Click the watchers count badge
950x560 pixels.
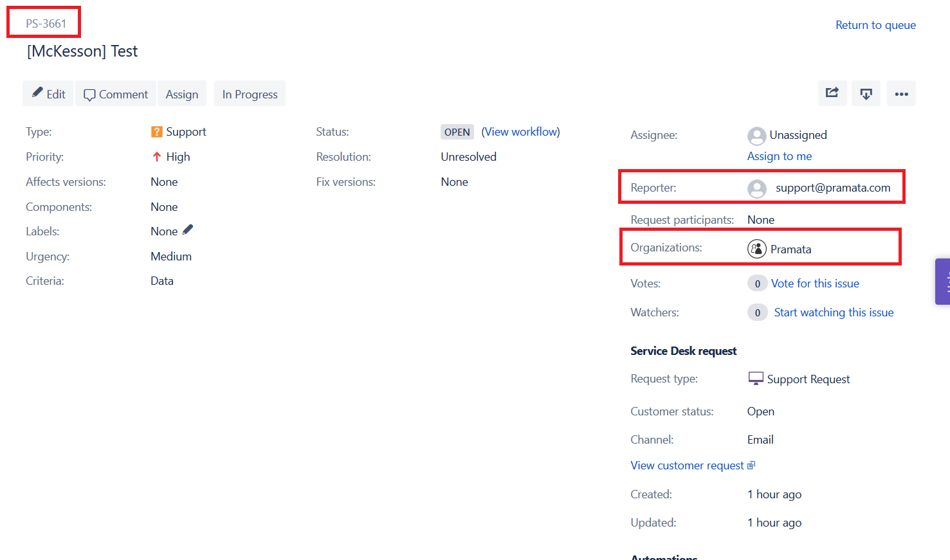(757, 312)
